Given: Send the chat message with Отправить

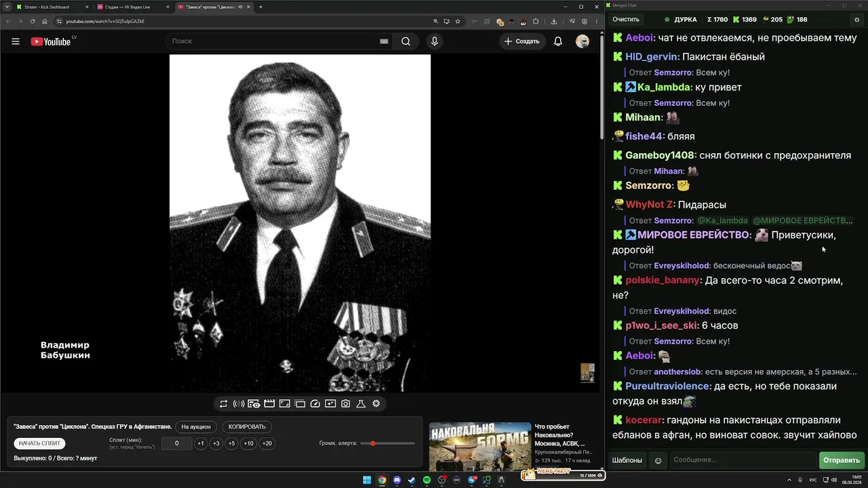Looking at the screenshot, I should [x=842, y=461].
